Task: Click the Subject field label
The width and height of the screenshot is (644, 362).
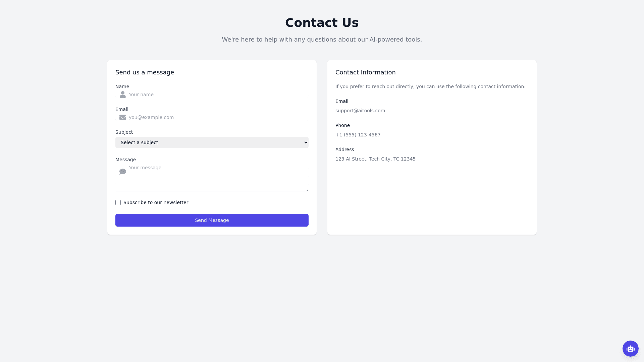Action: tap(124, 132)
